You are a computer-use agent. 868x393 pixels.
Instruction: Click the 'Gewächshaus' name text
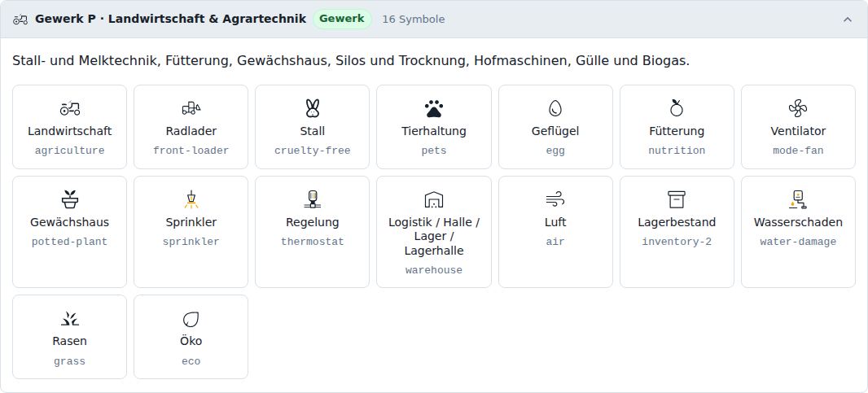click(x=70, y=222)
